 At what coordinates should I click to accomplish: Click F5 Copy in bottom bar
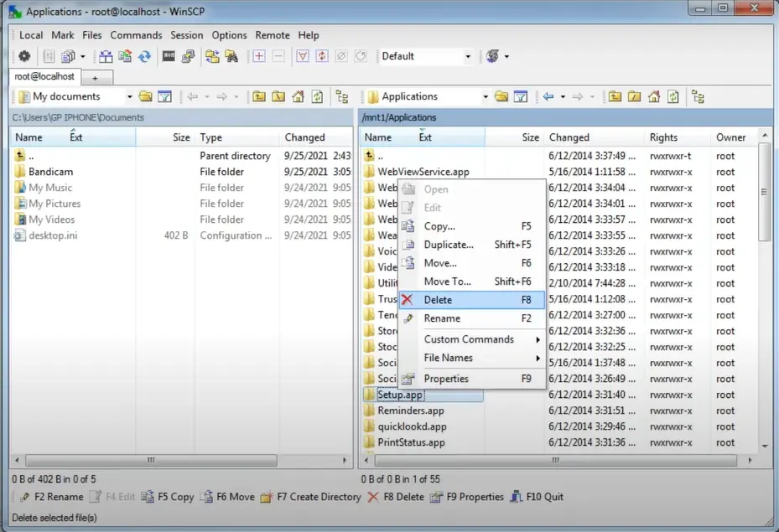pyautogui.click(x=168, y=497)
